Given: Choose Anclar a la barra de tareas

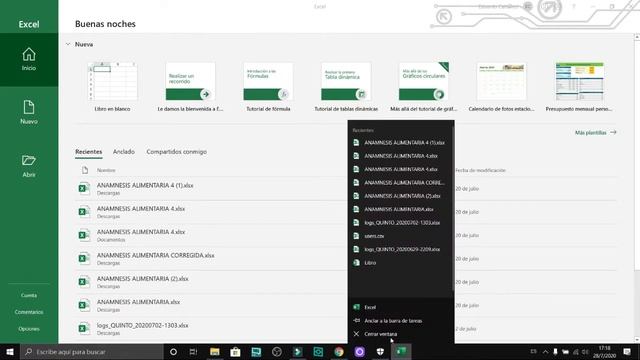Looking at the screenshot, I should [x=401, y=320].
